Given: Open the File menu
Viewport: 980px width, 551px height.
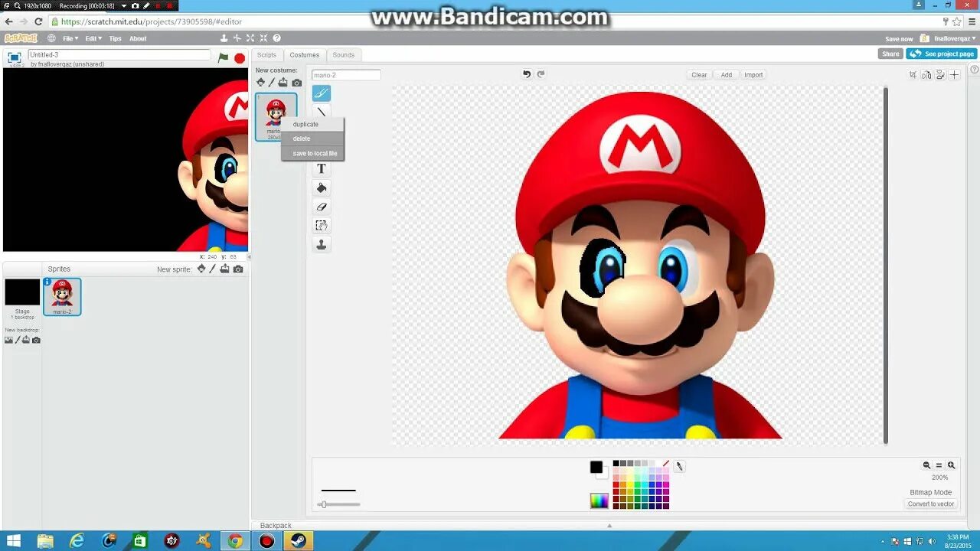Looking at the screenshot, I should pyautogui.click(x=70, y=38).
